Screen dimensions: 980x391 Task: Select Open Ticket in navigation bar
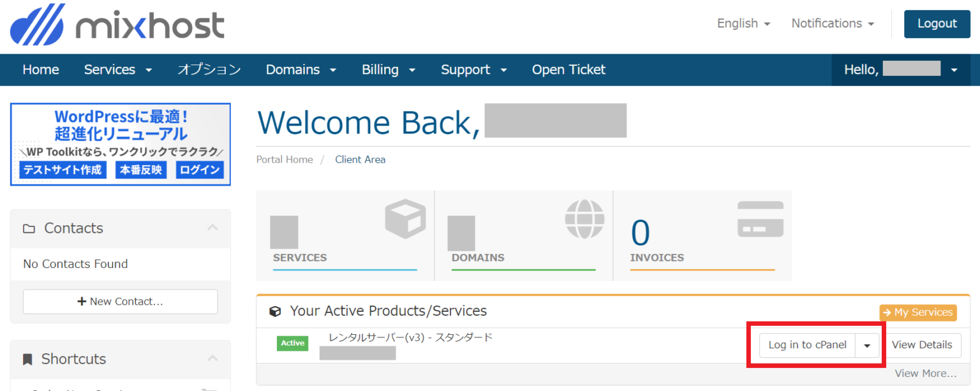click(x=568, y=70)
